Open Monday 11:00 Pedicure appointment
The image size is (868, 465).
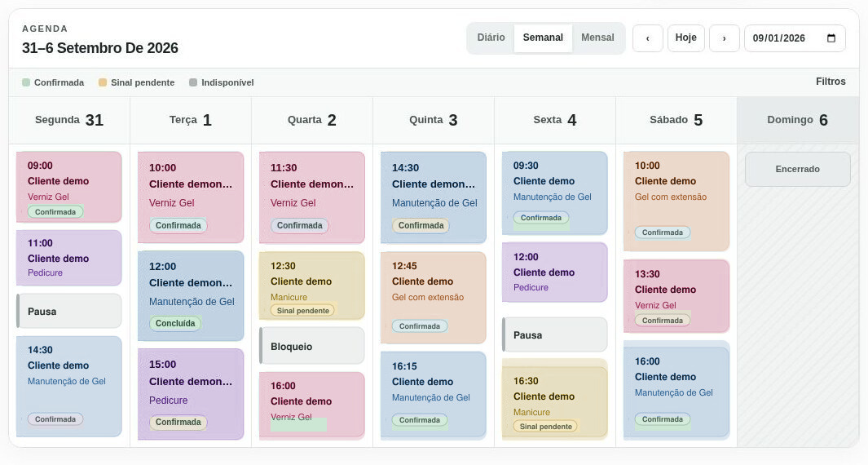tap(69, 258)
